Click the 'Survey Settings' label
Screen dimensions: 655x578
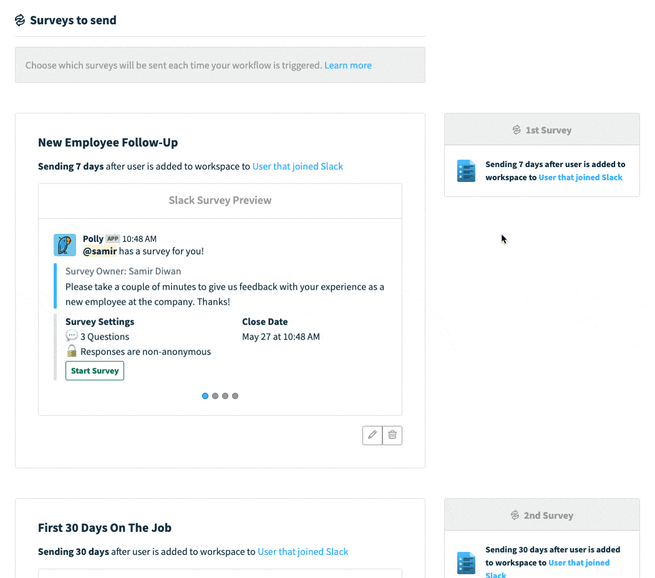click(100, 322)
